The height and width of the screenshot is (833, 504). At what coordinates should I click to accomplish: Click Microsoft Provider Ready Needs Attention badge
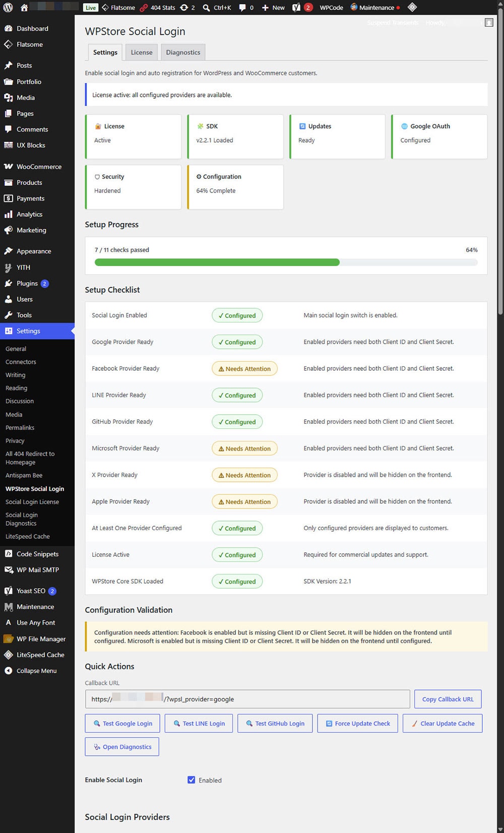coord(244,448)
